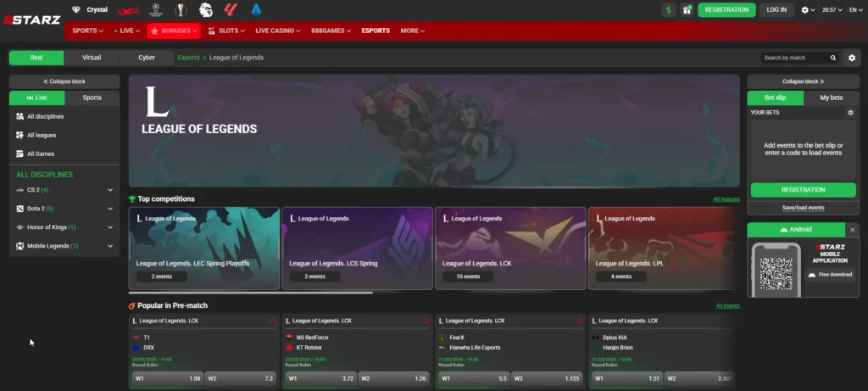Screen dimensions: 868x391
Task: Click the green REGISTRATION button in header
Action: (726, 10)
